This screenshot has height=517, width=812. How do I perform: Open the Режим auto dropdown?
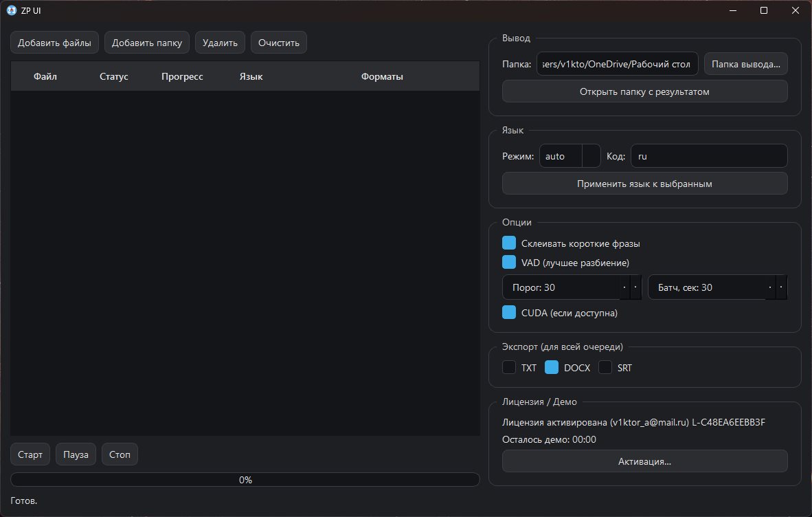click(x=569, y=156)
